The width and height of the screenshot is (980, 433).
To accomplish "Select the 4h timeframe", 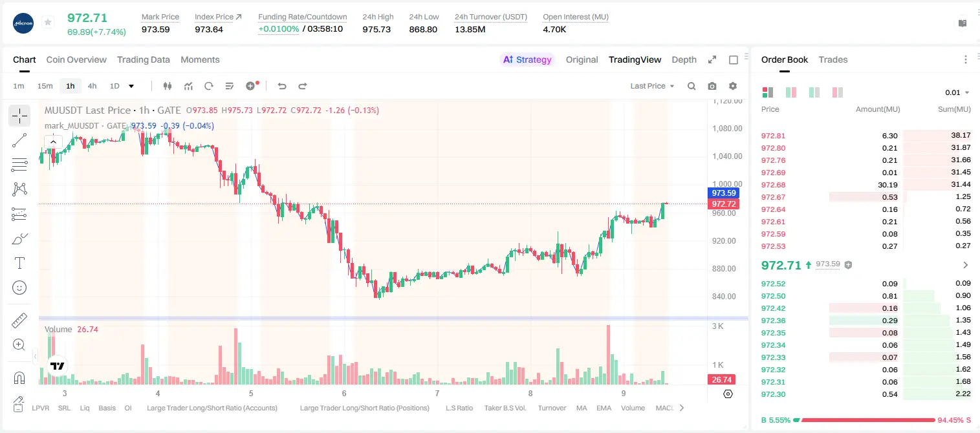I will coord(92,86).
